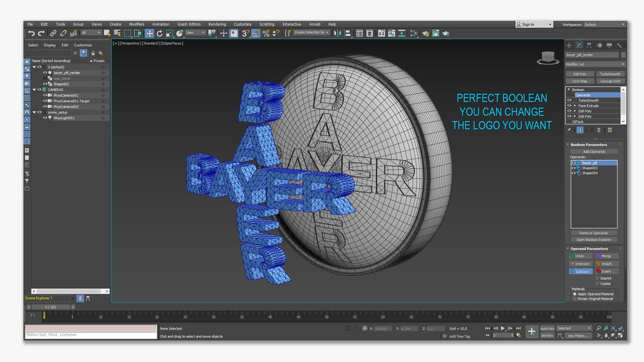The height and width of the screenshot is (362, 644).
Task: Click the Union operation button
Action: [x=581, y=256]
